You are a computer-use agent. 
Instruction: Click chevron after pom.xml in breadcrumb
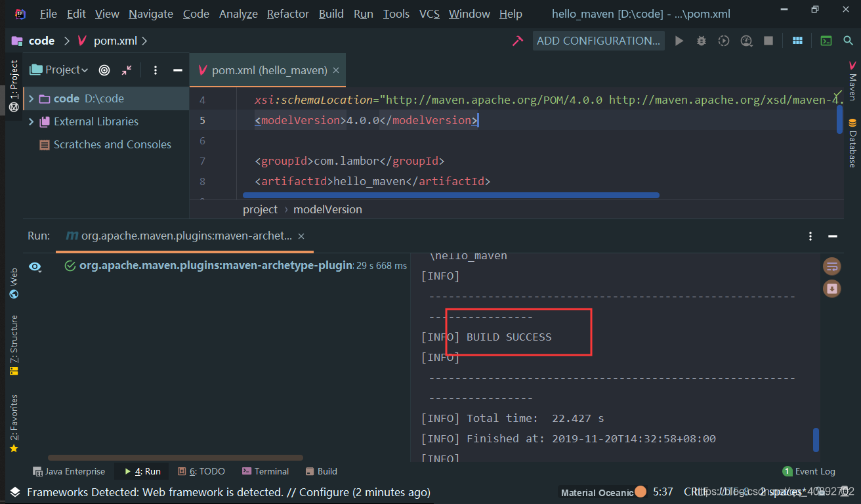(x=144, y=41)
